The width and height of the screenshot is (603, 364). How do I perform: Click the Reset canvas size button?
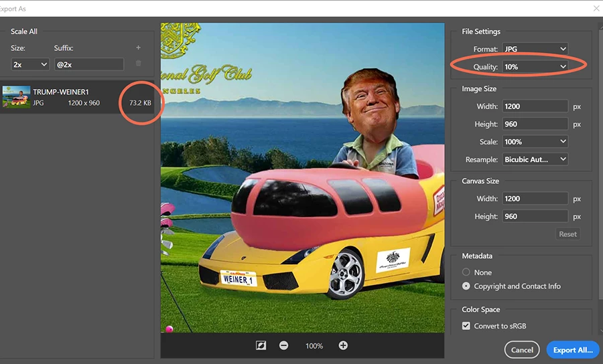[x=567, y=234]
